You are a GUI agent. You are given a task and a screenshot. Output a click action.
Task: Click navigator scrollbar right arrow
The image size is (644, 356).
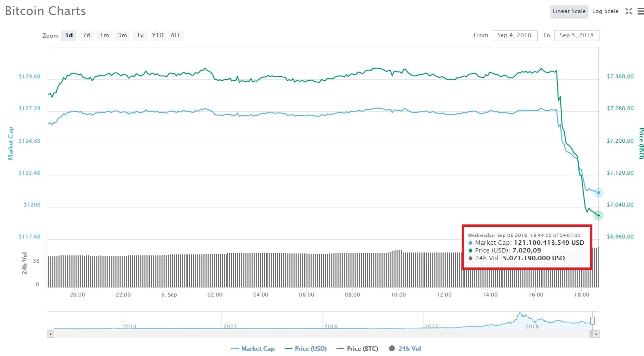(x=596, y=334)
